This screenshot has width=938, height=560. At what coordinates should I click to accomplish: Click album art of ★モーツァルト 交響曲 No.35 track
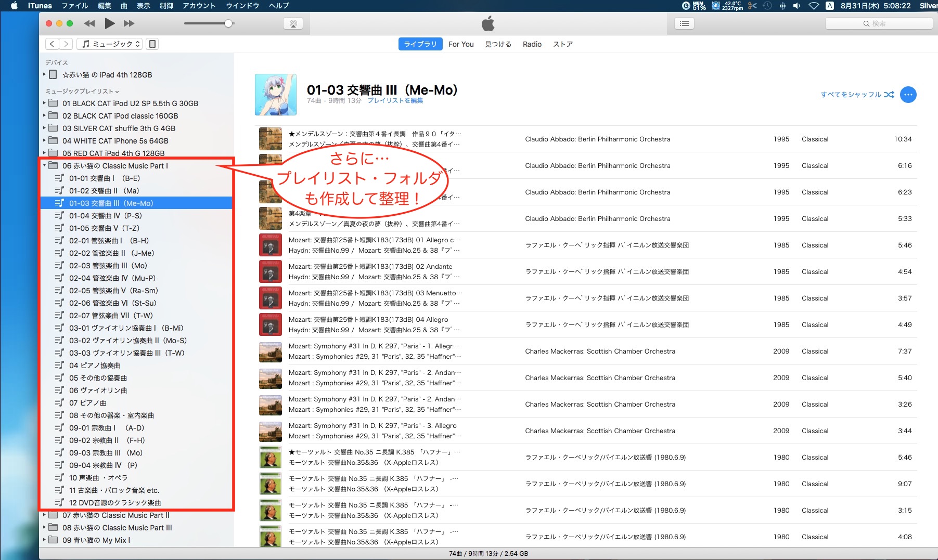(271, 457)
